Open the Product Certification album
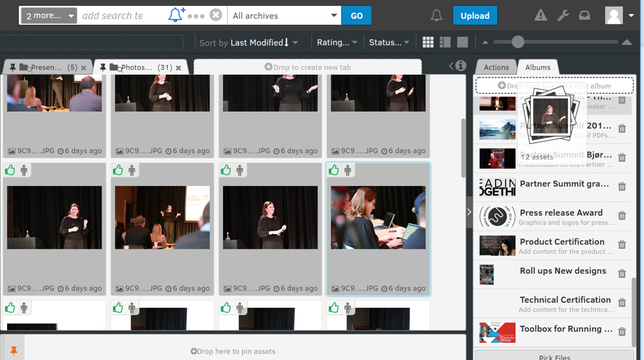 pyautogui.click(x=552, y=246)
